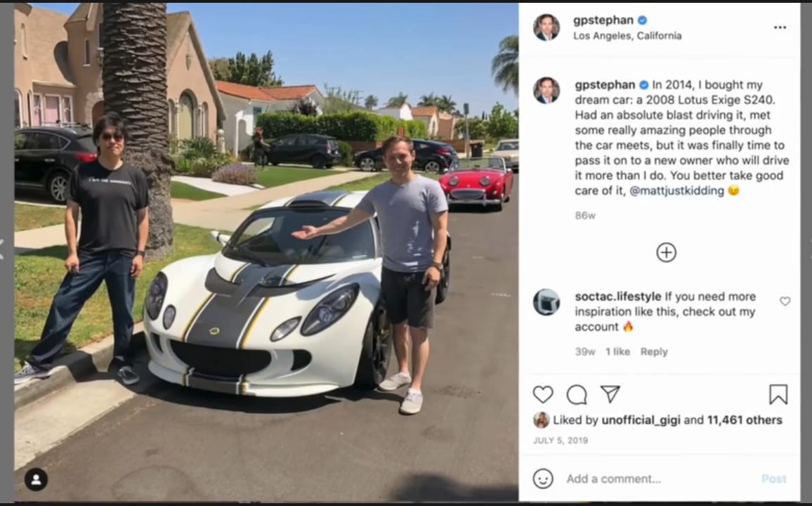812x506 pixels.
Task: Click in the Add a comment field
Action: click(x=657, y=479)
